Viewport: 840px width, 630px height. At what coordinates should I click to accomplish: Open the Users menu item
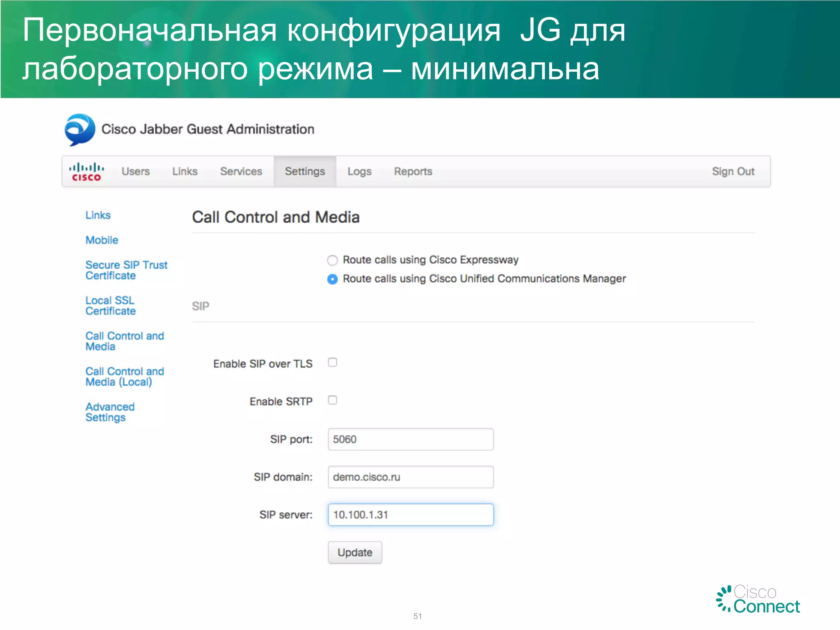tap(135, 171)
